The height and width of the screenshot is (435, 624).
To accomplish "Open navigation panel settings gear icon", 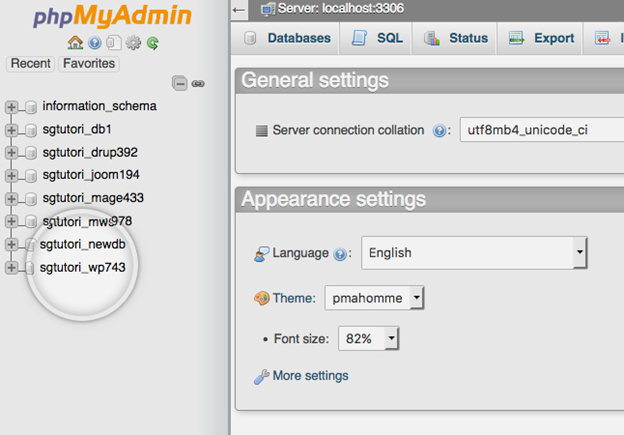I will [133, 43].
